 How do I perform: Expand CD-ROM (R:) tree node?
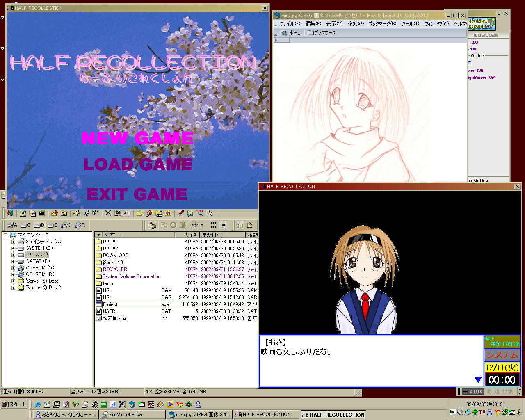[x=13, y=274]
